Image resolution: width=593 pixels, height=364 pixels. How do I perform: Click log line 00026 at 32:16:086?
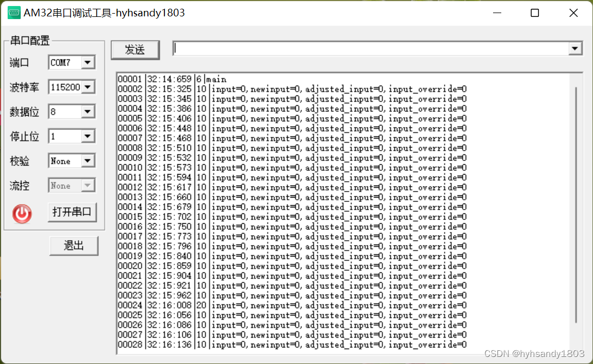(x=292, y=325)
